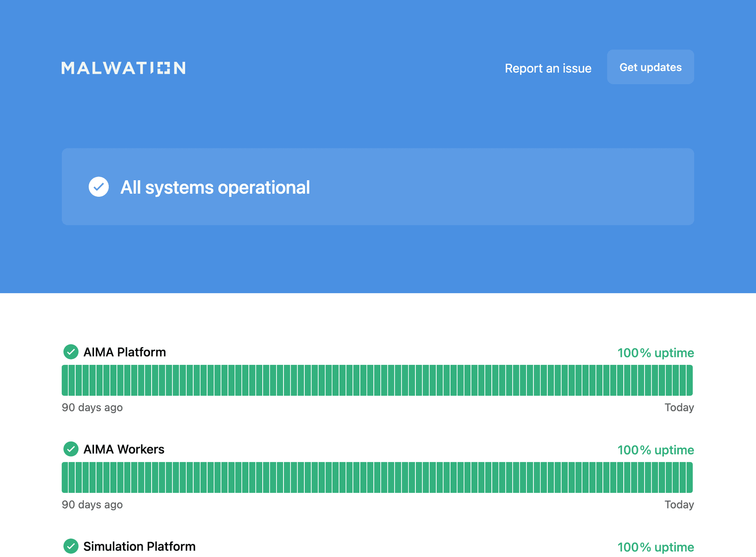Click the Simulation Platform service name

[x=139, y=546]
